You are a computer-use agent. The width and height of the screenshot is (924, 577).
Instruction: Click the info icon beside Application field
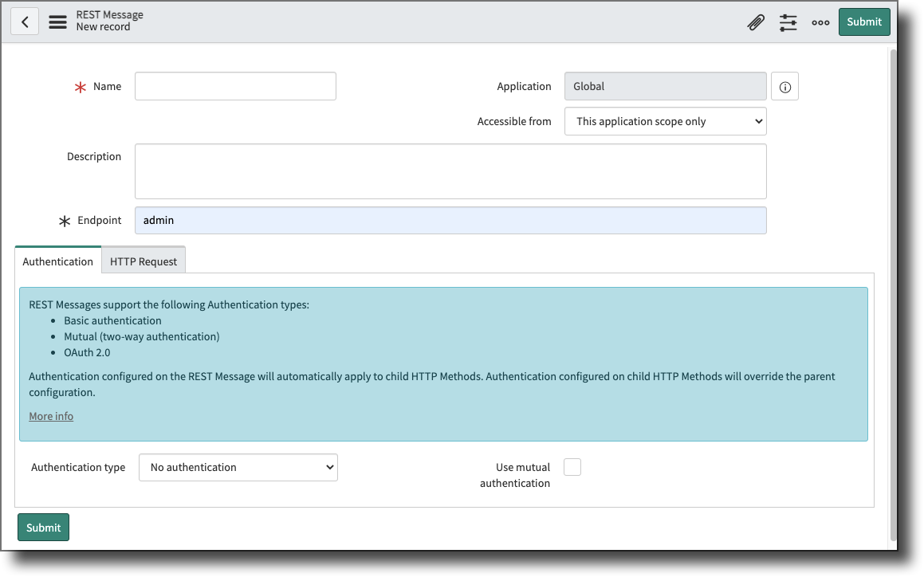pos(784,86)
